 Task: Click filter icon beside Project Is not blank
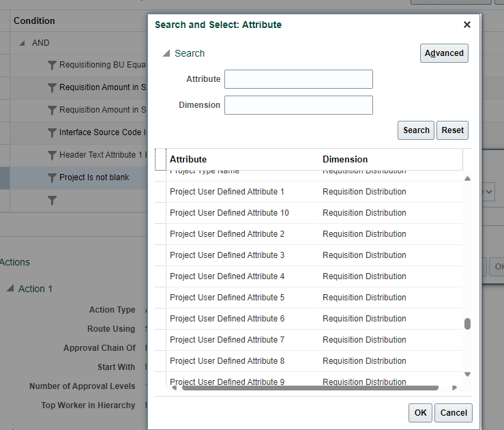click(52, 177)
